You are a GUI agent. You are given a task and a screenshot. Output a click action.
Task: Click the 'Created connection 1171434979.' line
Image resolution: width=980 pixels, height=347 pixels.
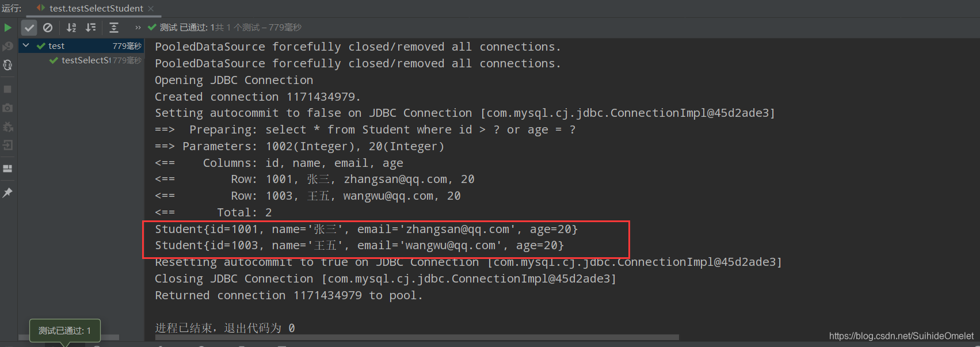(x=258, y=97)
